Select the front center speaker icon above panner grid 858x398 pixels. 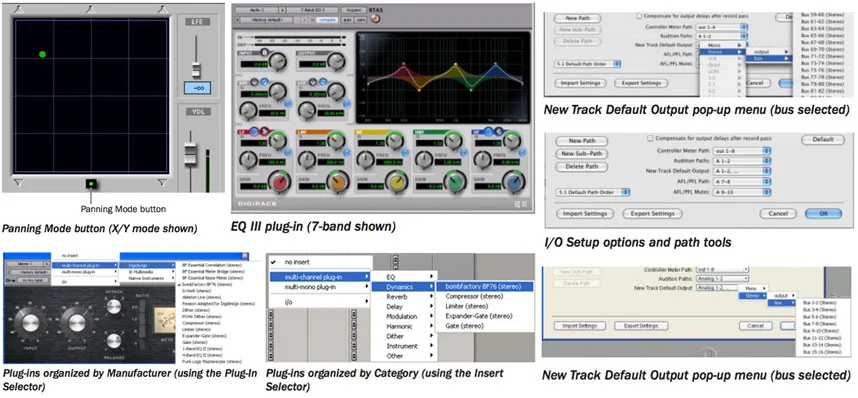(x=91, y=8)
